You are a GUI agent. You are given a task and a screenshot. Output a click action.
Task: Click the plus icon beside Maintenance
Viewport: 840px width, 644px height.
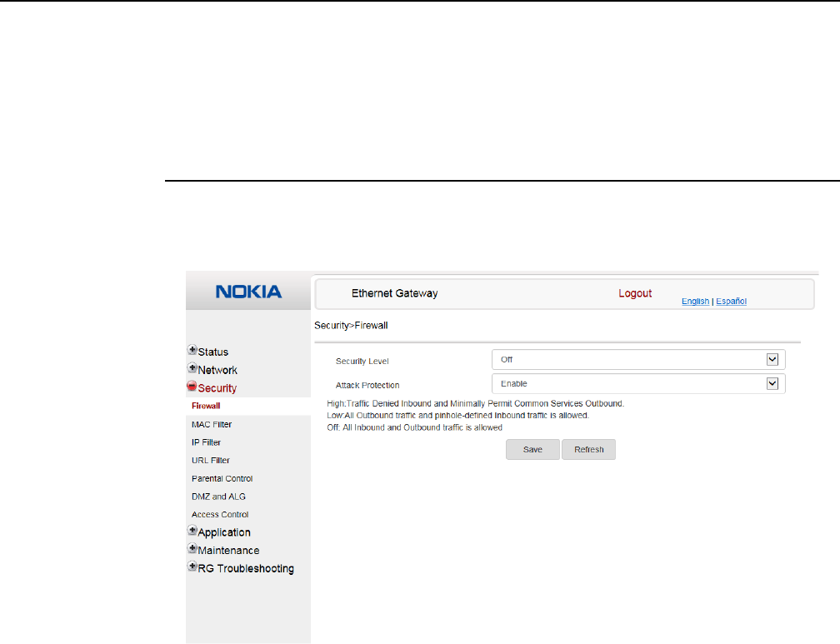point(192,549)
